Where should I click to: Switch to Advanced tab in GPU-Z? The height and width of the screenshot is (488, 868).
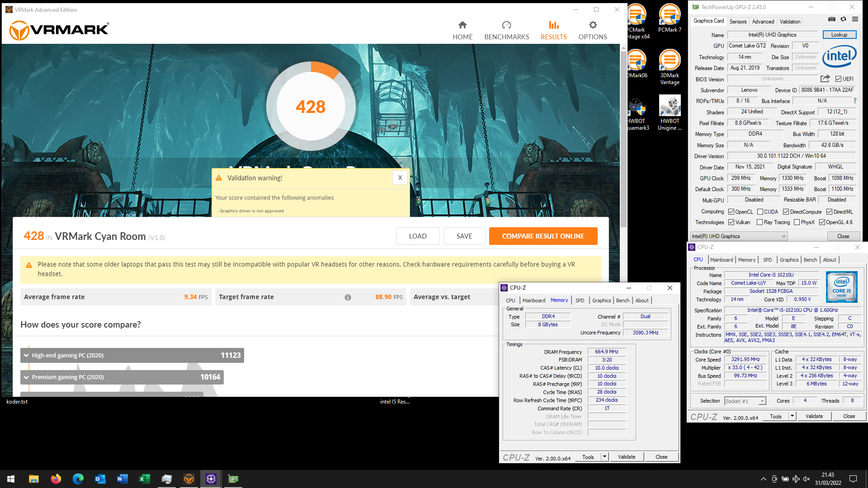(763, 21)
